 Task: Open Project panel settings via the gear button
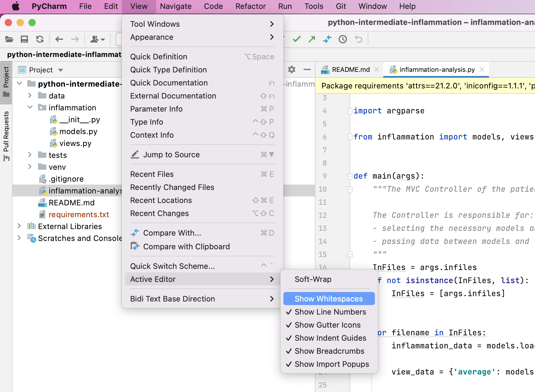(292, 69)
